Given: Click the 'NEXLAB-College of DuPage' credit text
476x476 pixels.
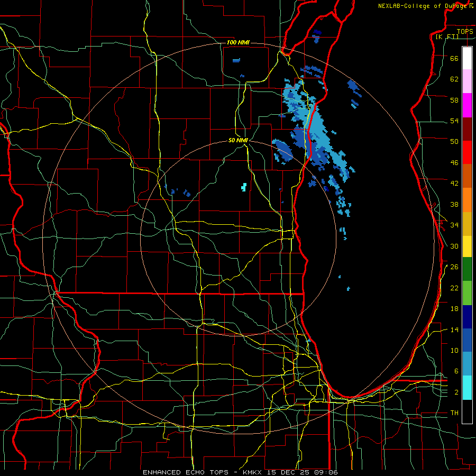Looking at the screenshot, I should tap(423, 6).
